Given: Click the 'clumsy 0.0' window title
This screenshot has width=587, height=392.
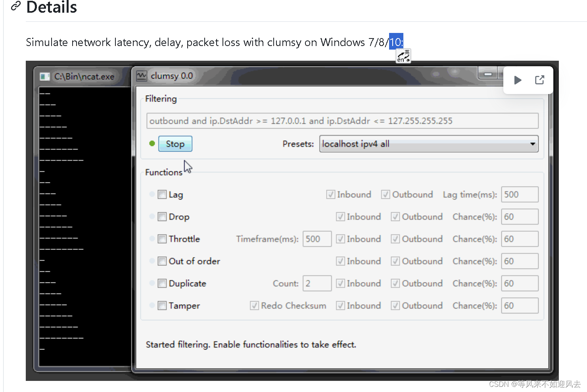Looking at the screenshot, I should click(x=172, y=76).
